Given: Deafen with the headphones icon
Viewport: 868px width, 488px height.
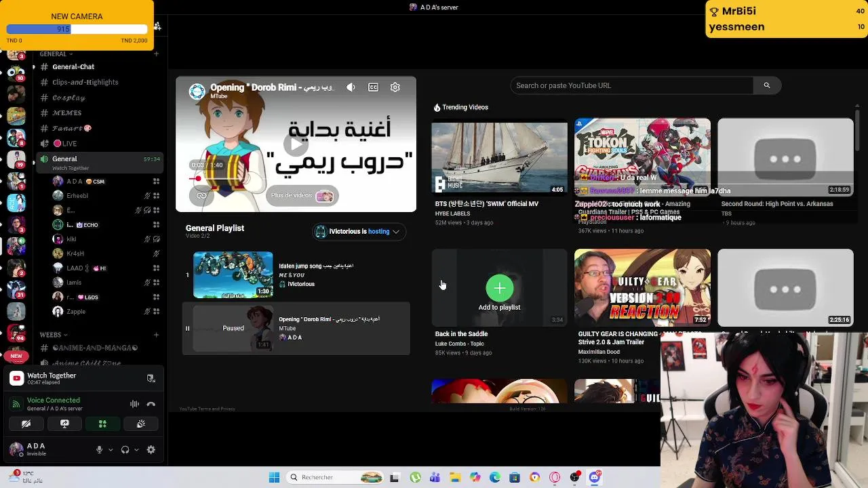Looking at the screenshot, I should click(125, 449).
